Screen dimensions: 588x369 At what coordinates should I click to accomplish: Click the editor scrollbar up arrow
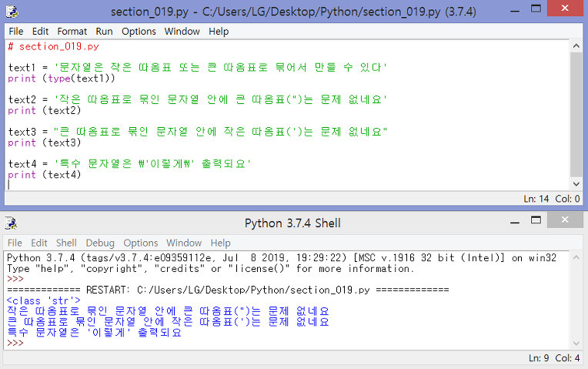point(576,45)
